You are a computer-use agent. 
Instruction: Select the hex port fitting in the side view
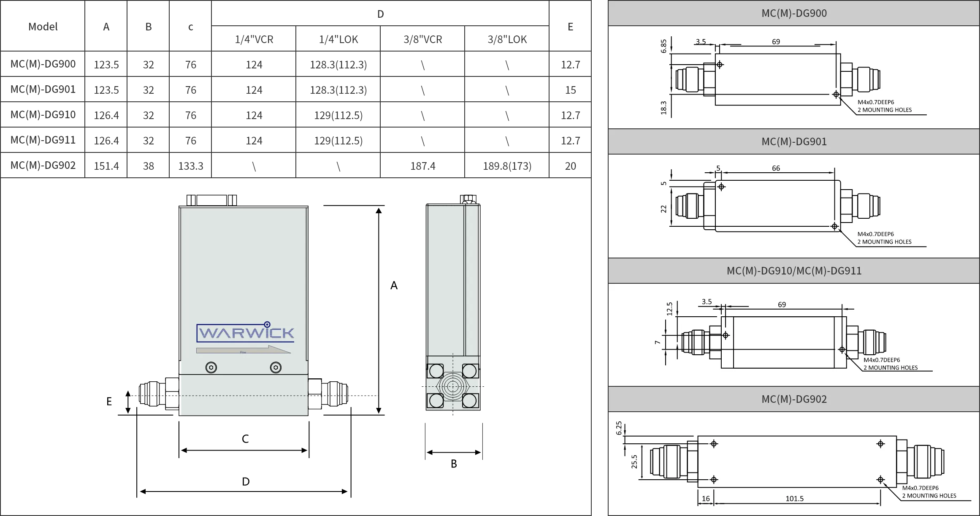[x=453, y=388]
